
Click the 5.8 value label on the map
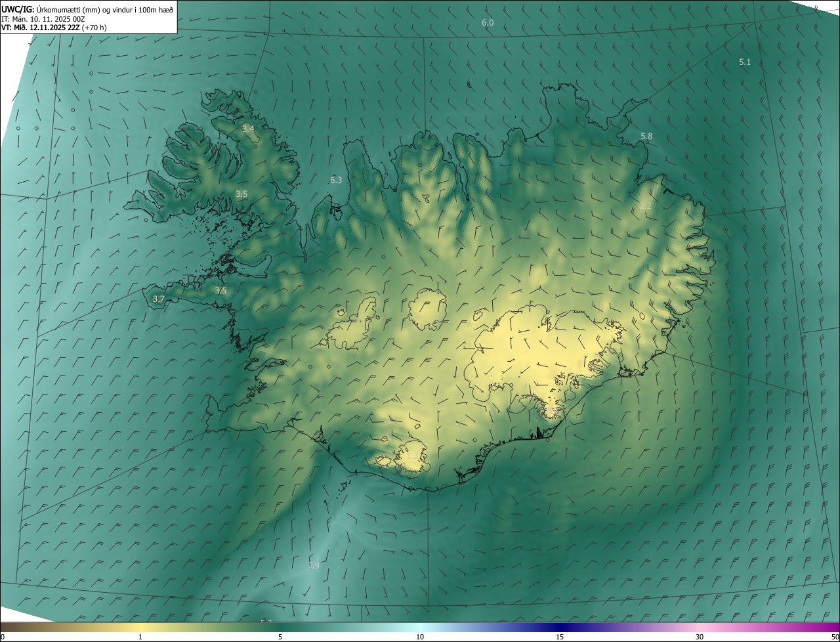click(646, 136)
